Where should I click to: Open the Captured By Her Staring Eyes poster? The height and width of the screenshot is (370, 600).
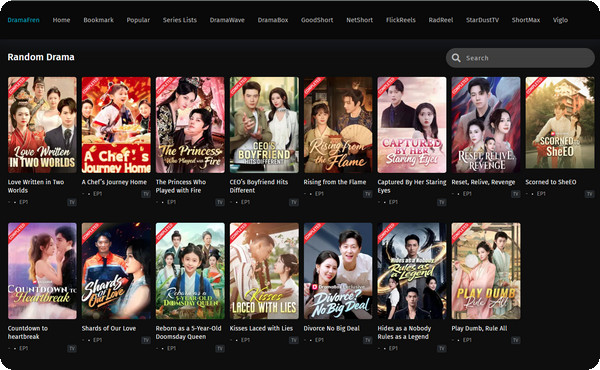point(412,125)
